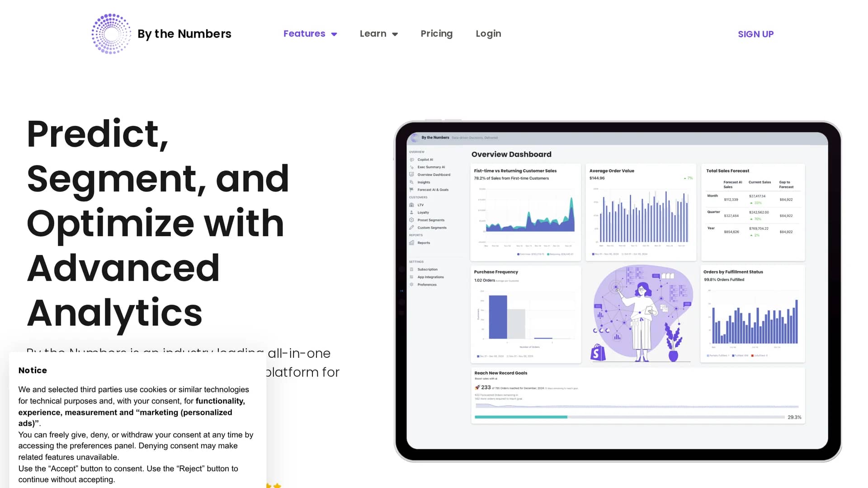Open the Learn menu

coord(373,34)
